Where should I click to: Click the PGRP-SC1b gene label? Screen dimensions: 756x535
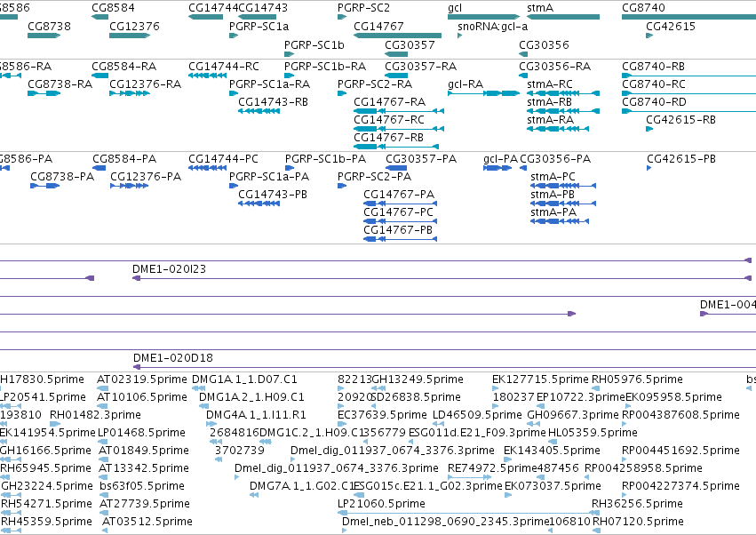click(314, 45)
